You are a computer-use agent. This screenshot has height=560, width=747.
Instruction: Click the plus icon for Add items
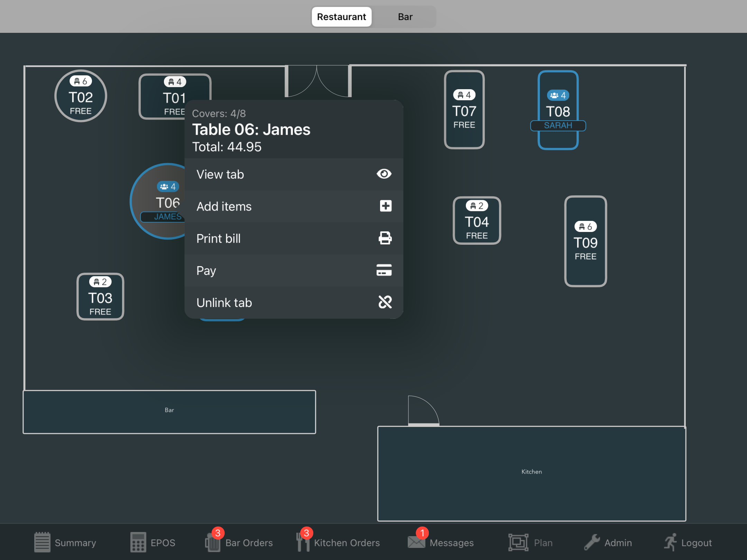coord(385,206)
